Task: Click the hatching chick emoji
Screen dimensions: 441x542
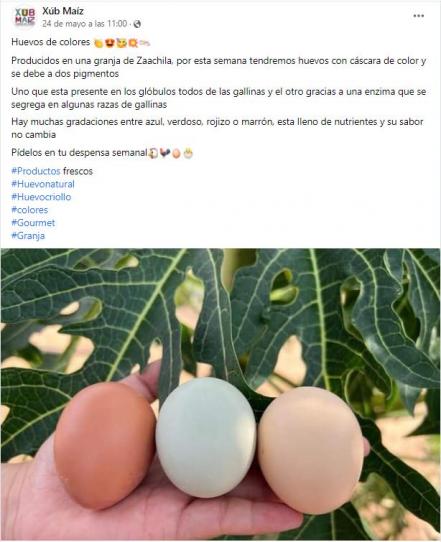Action: (188, 153)
